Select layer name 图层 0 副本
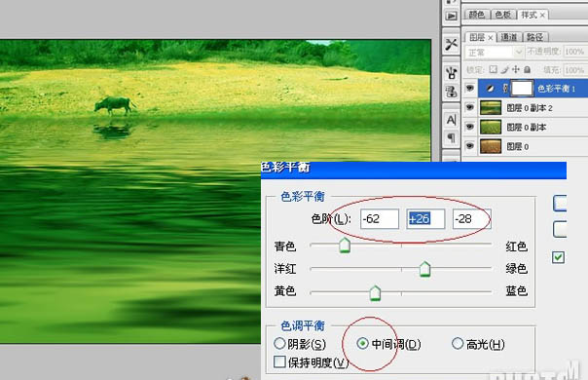Image resolution: width=588 pixels, height=380 pixels. click(526, 128)
